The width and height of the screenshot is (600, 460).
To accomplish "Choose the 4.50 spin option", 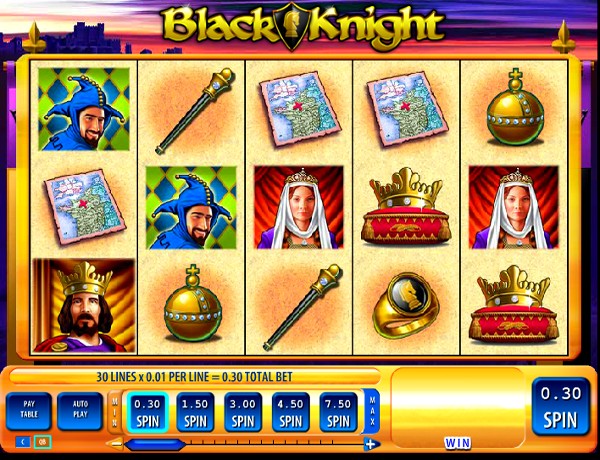I will 291,412.
